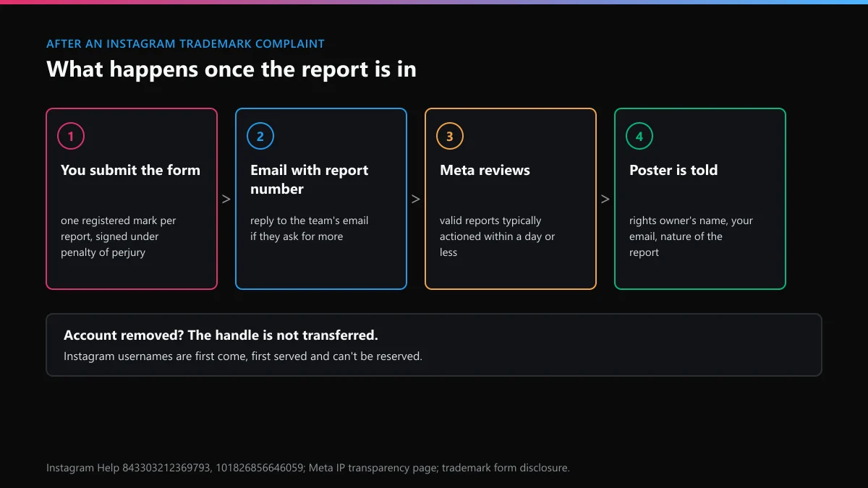Click text 'reply to the team's email'
Image resolution: width=868 pixels, height=488 pixels.
tap(310, 221)
